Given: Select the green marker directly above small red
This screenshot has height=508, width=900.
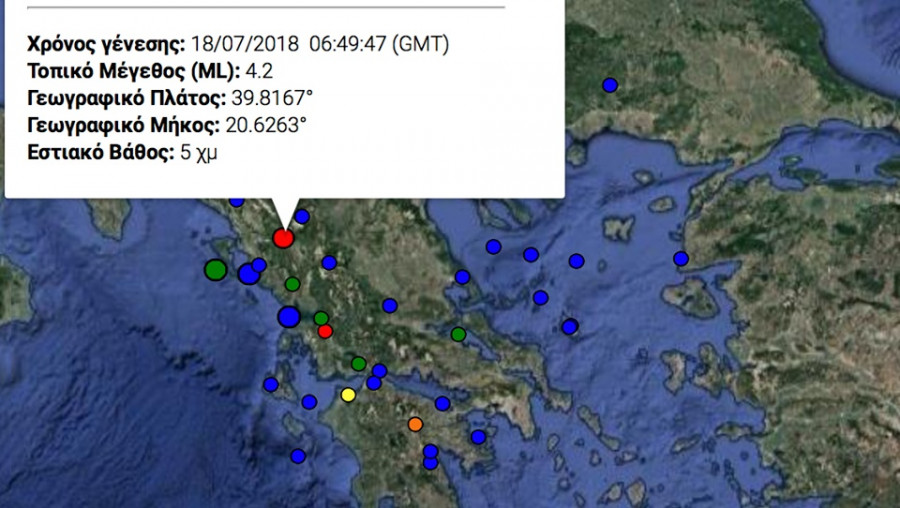Looking at the screenshot, I should [x=321, y=318].
